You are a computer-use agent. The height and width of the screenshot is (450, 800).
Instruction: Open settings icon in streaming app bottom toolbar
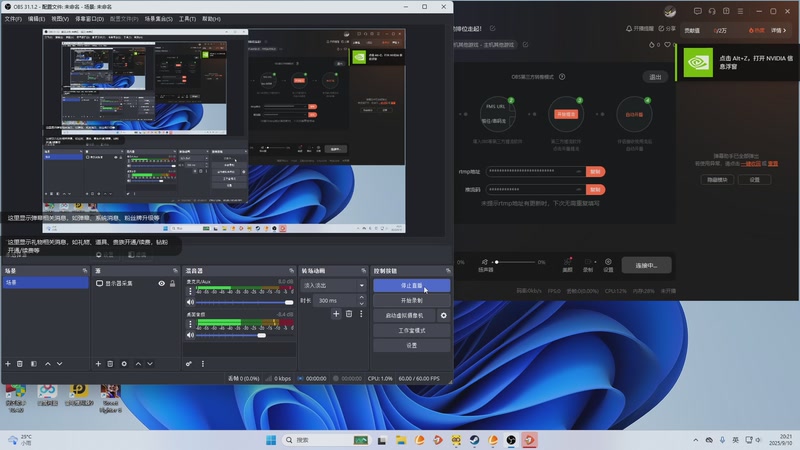click(x=608, y=264)
